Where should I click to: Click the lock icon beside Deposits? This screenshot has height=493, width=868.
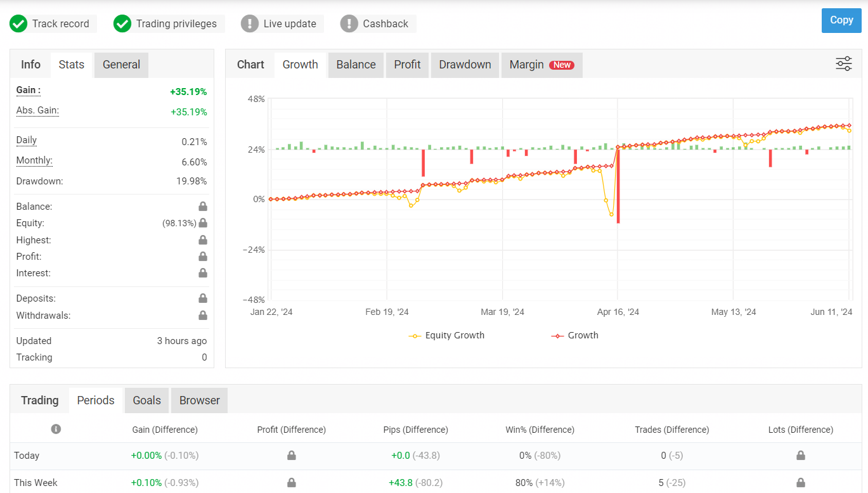tap(203, 298)
